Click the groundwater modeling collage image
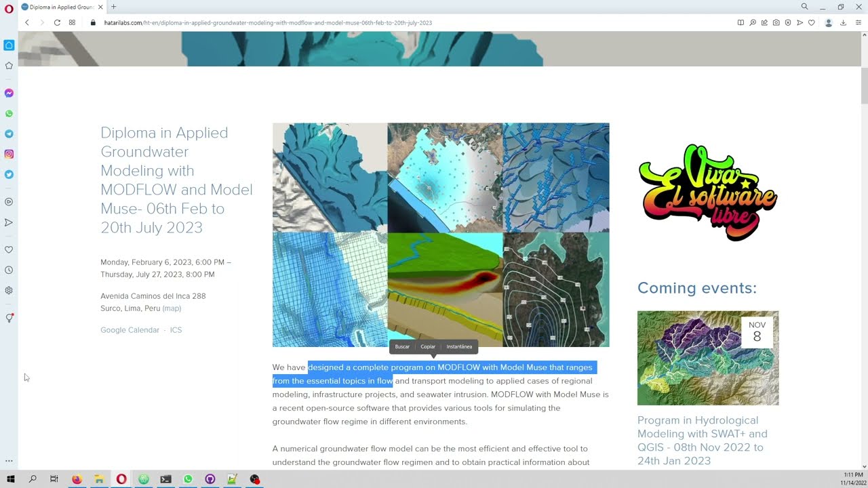Image resolution: width=868 pixels, height=488 pixels. (x=441, y=235)
